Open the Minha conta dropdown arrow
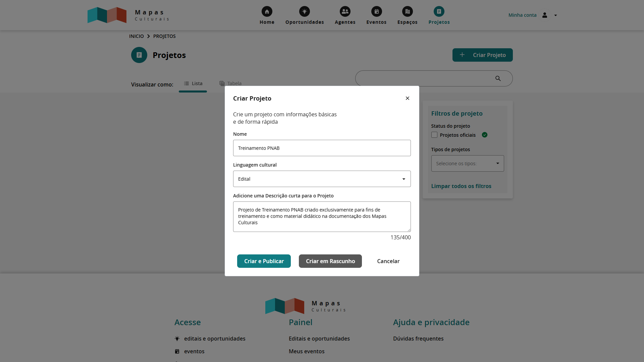Screen dimensions: 644x362 (556, 15)
